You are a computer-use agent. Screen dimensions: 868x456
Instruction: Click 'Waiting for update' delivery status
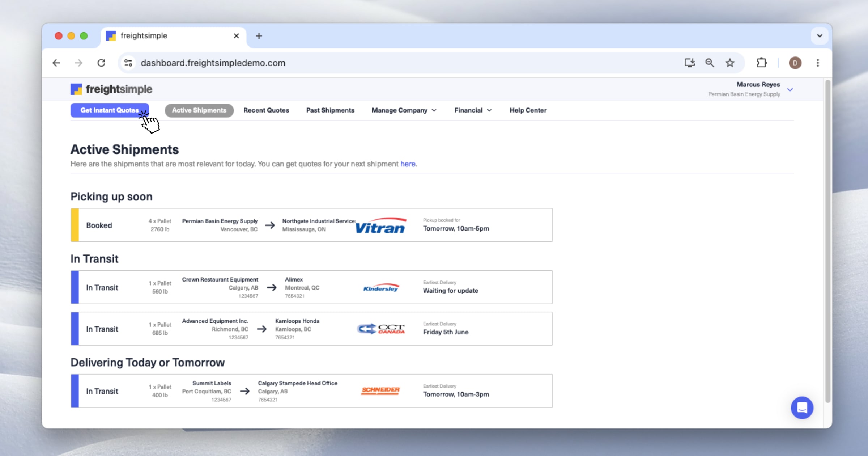tap(451, 291)
